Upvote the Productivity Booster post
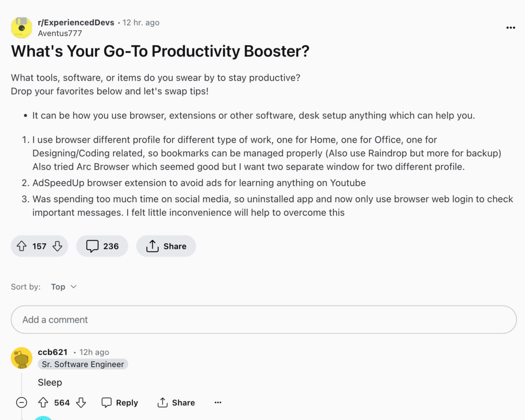The image size is (525, 420). click(22, 246)
